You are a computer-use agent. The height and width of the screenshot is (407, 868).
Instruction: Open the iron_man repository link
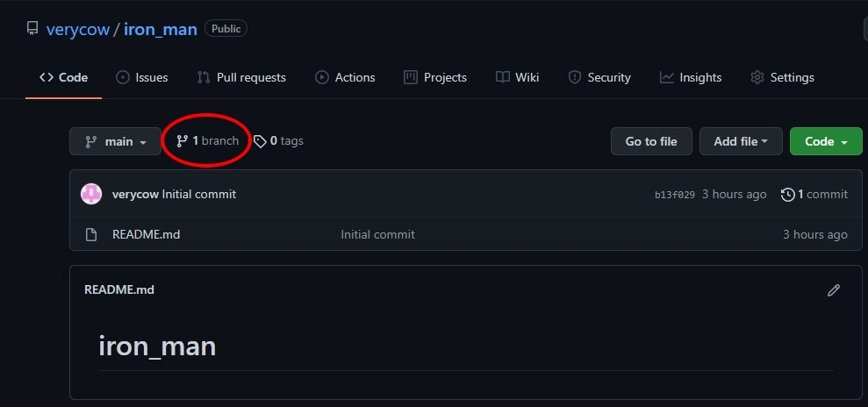coord(160,29)
